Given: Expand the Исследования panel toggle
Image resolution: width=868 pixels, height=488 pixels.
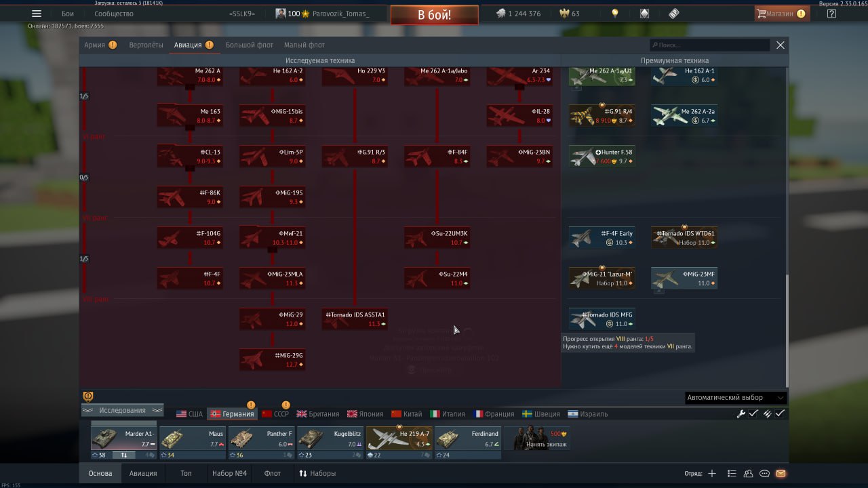Looking at the screenshot, I should pyautogui.click(x=122, y=410).
